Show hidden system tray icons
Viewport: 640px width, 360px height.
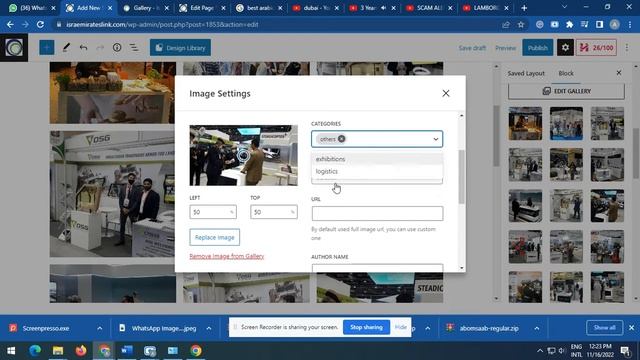point(540,351)
